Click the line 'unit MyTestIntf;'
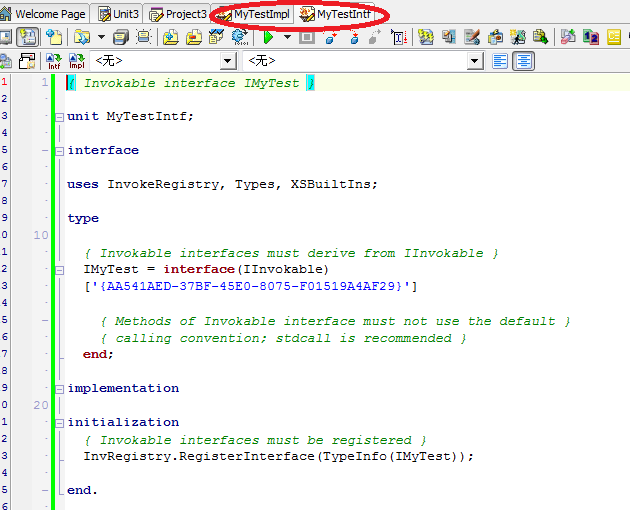 (x=130, y=117)
